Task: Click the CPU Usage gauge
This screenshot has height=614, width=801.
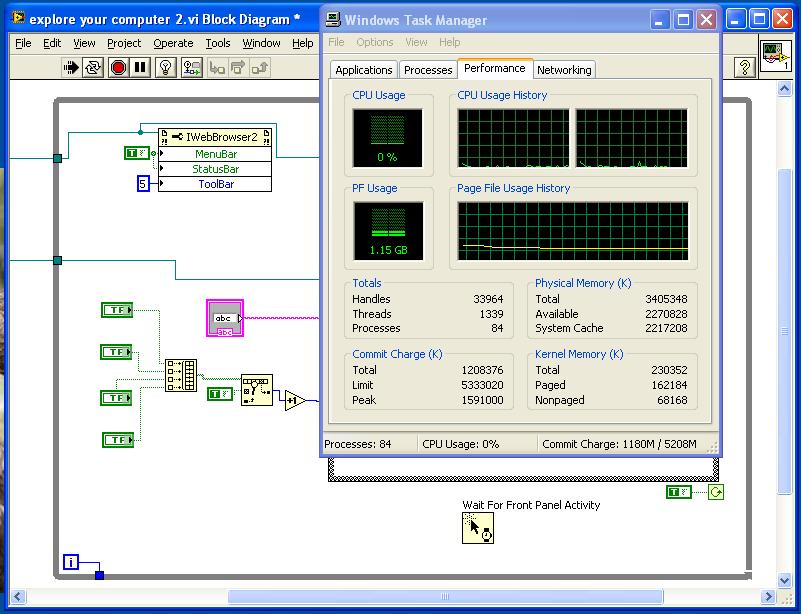Action: pyautogui.click(x=388, y=137)
